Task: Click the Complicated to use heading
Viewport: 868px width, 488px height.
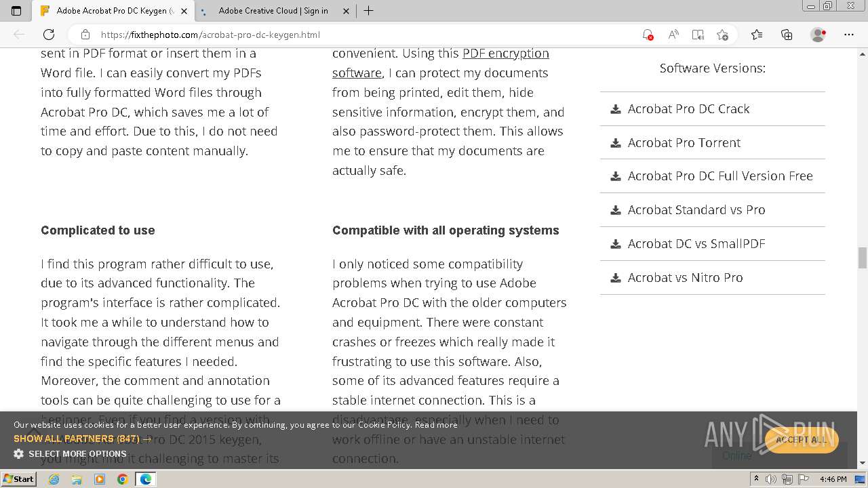Action: tap(98, 230)
